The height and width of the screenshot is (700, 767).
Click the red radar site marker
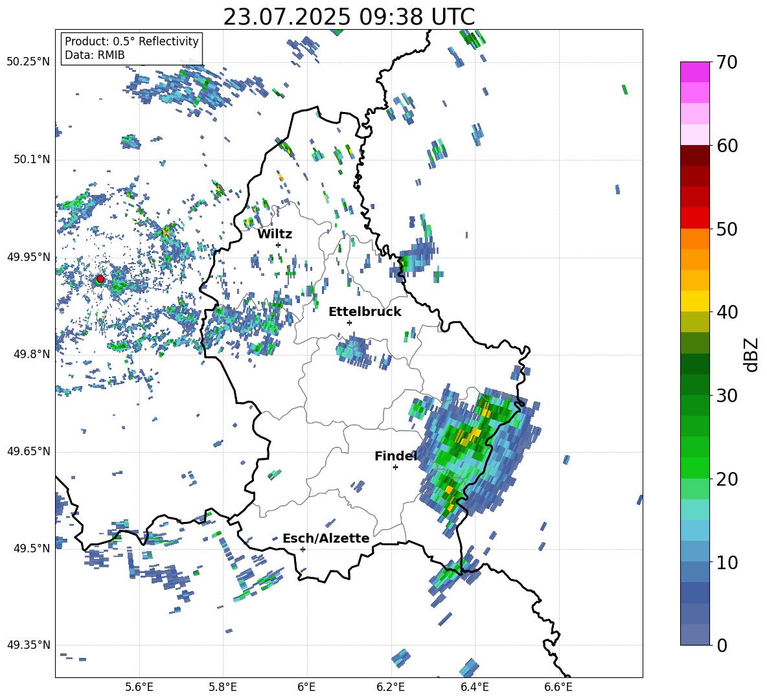point(100,279)
